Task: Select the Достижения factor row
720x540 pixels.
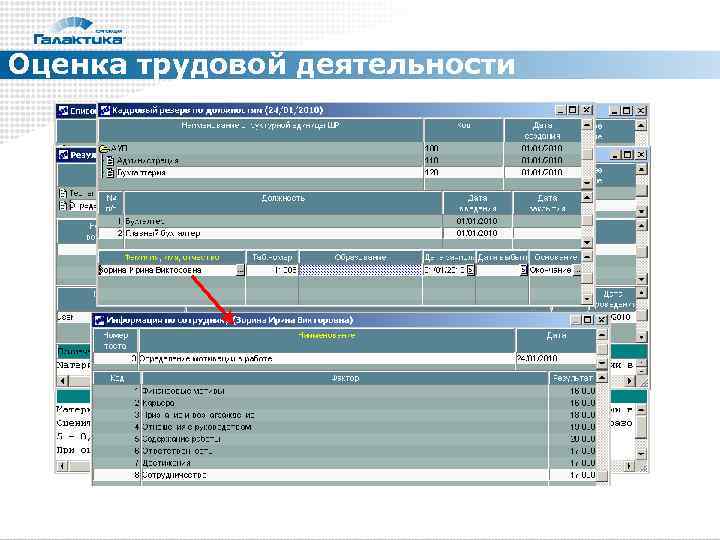Action: (344, 463)
